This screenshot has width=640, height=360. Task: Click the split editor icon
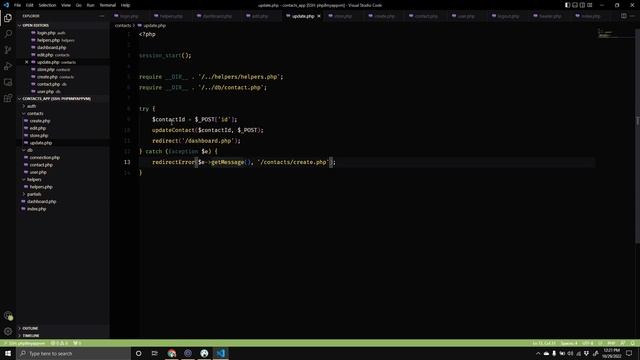pyautogui.click(x=624, y=16)
